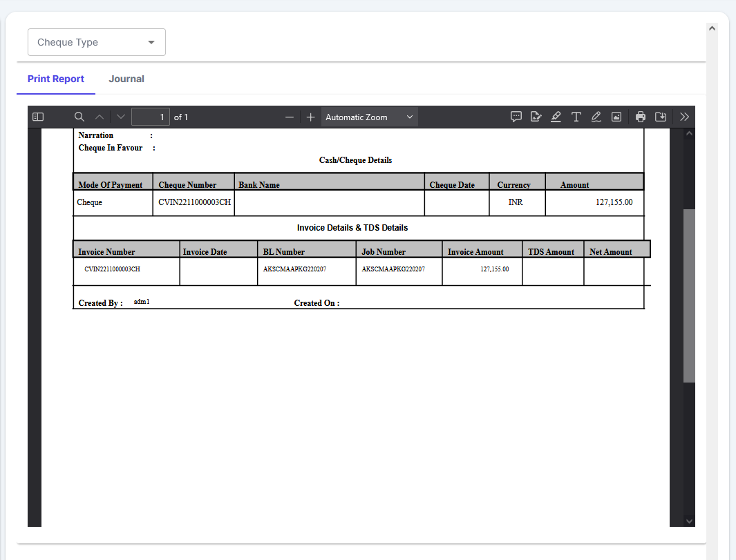Select the add text annotation tool
This screenshot has width=736, height=560.
[x=576, y=117]
